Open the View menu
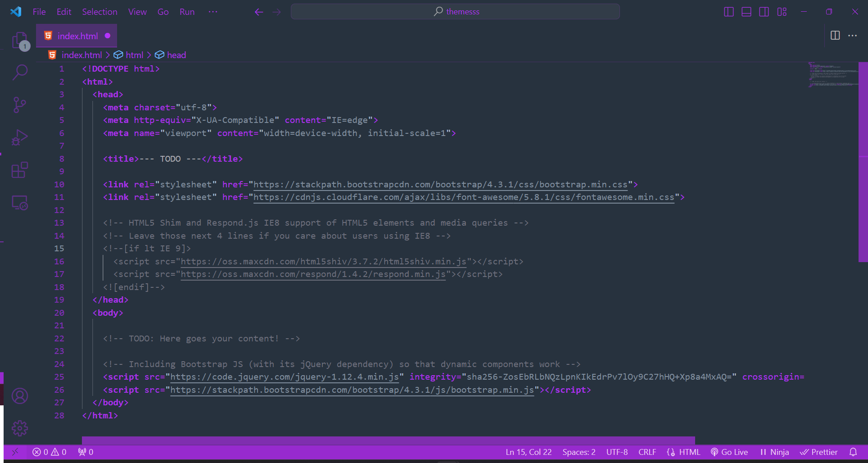868x463 pixels. 137,12
